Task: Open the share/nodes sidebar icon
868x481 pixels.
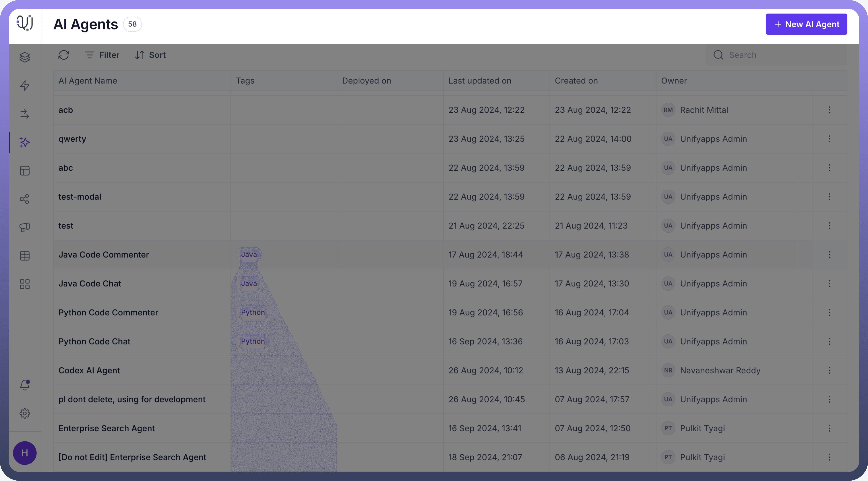Action: tap(25, 199)
